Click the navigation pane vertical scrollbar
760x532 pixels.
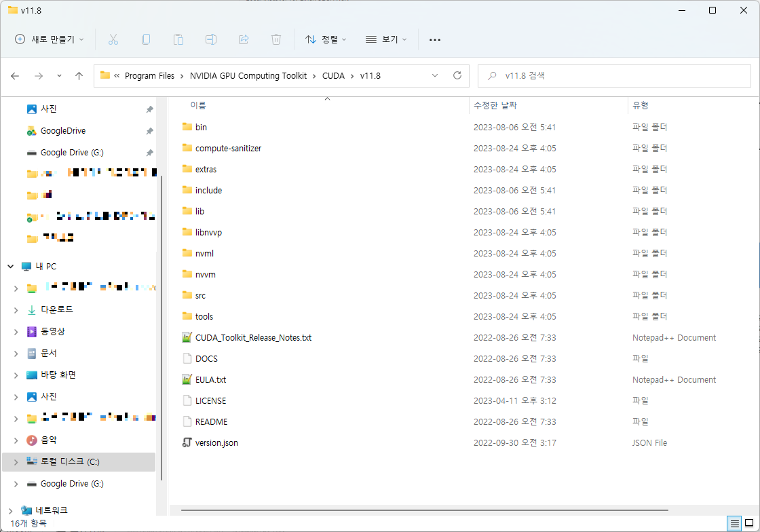(x=161, y=328)
